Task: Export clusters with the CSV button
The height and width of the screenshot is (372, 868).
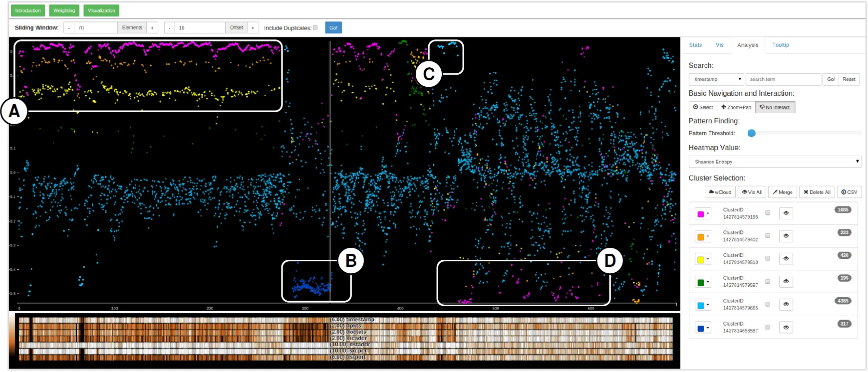Action: click(x=849, y=192)
